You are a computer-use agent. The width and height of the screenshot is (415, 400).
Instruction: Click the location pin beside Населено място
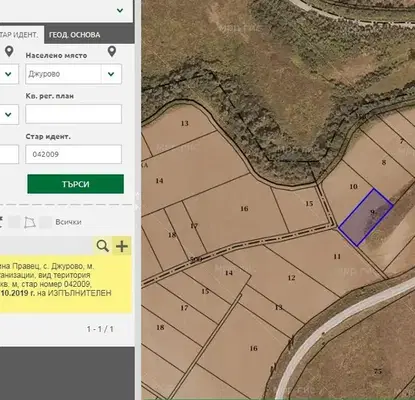click(x=112, y=52)
